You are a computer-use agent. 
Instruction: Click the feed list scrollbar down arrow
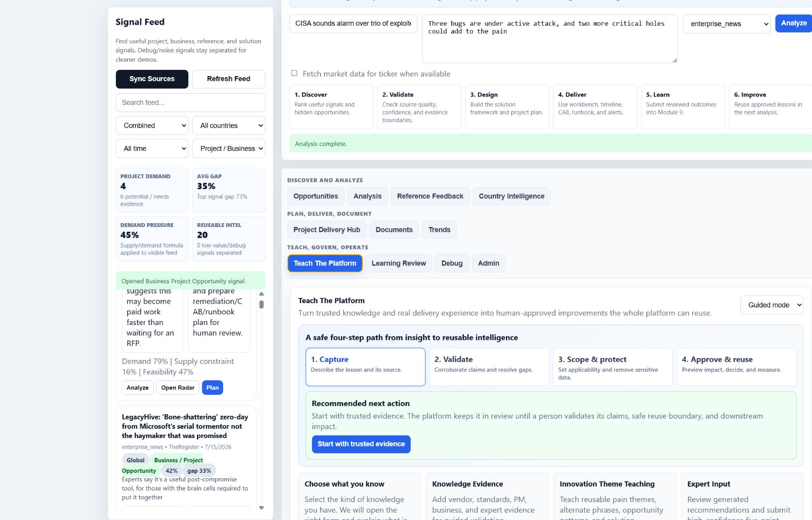pos(261,508)
